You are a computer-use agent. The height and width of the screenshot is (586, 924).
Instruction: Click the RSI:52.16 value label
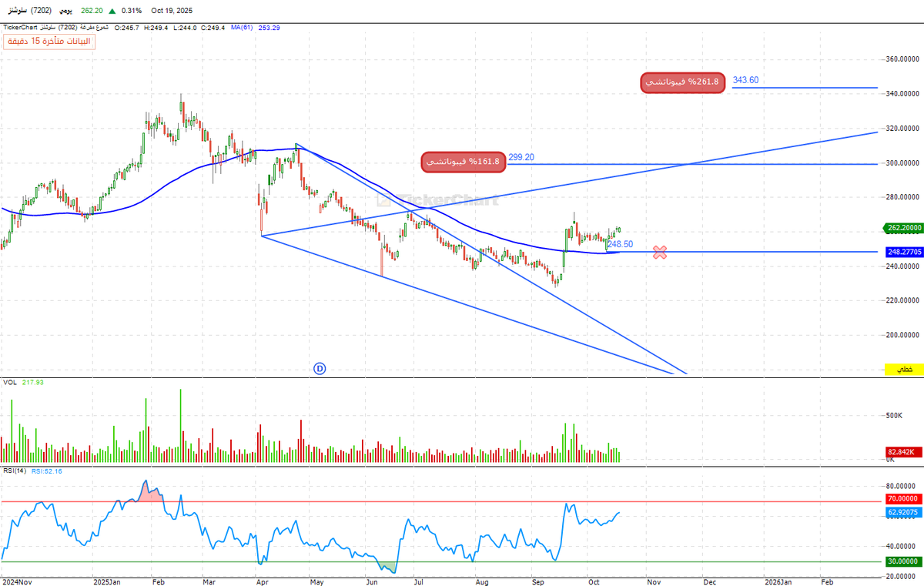(47, 470)
